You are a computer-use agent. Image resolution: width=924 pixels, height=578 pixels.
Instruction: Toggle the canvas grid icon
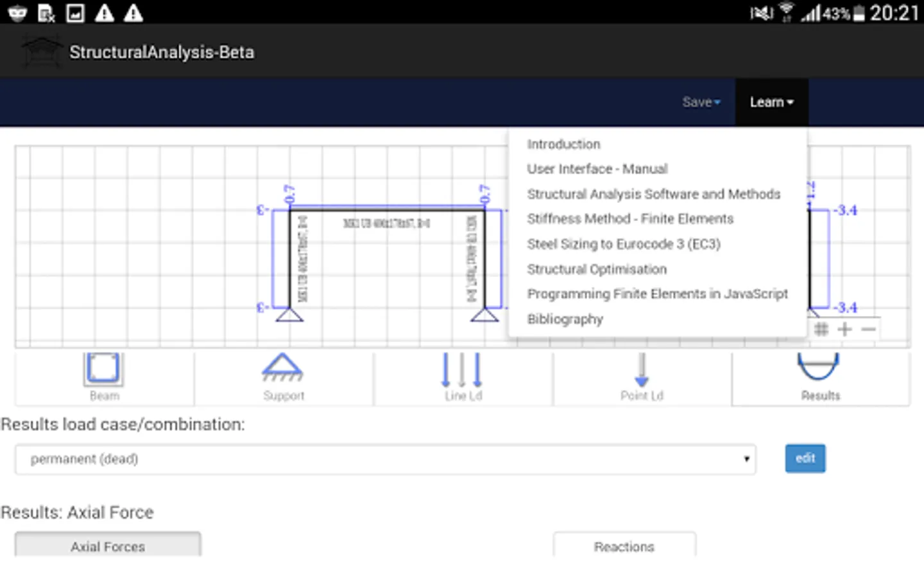click(x=821, y=329)
